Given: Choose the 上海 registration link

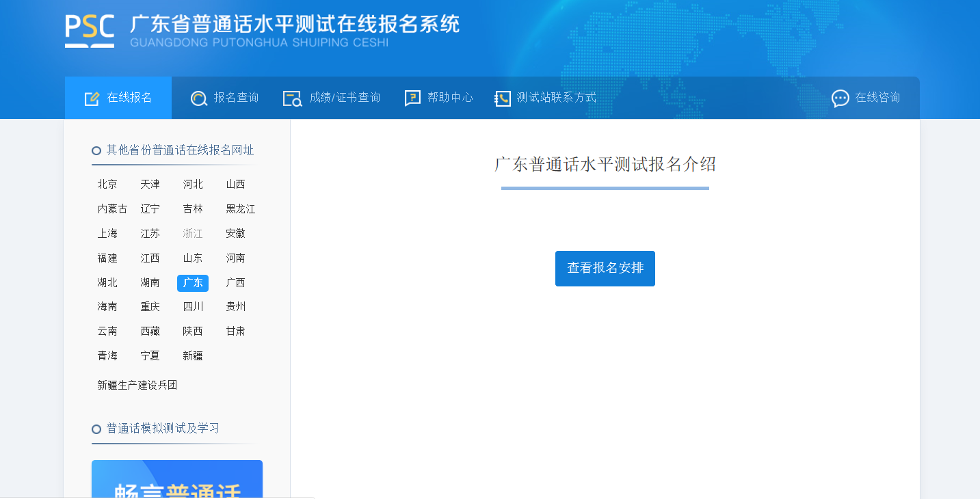Looking at the screenshot, I should click(107, 234).
